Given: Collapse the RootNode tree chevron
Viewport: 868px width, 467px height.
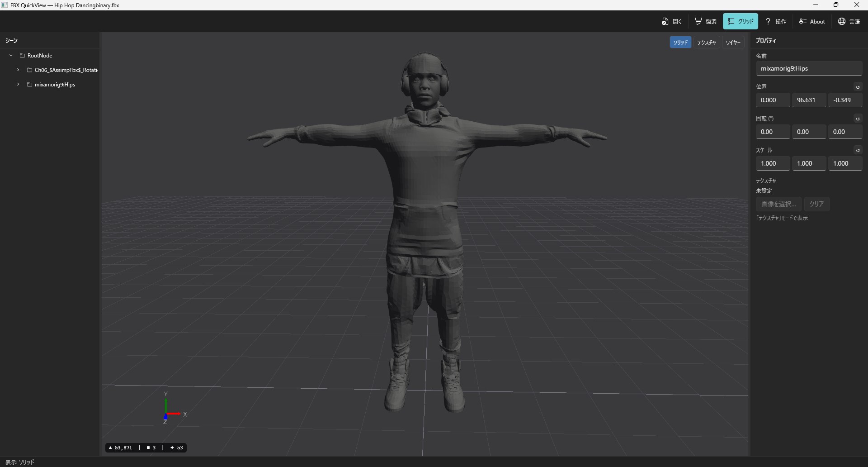Looking at the screenshot, I should pyautogui.click(x=11, y=55).
